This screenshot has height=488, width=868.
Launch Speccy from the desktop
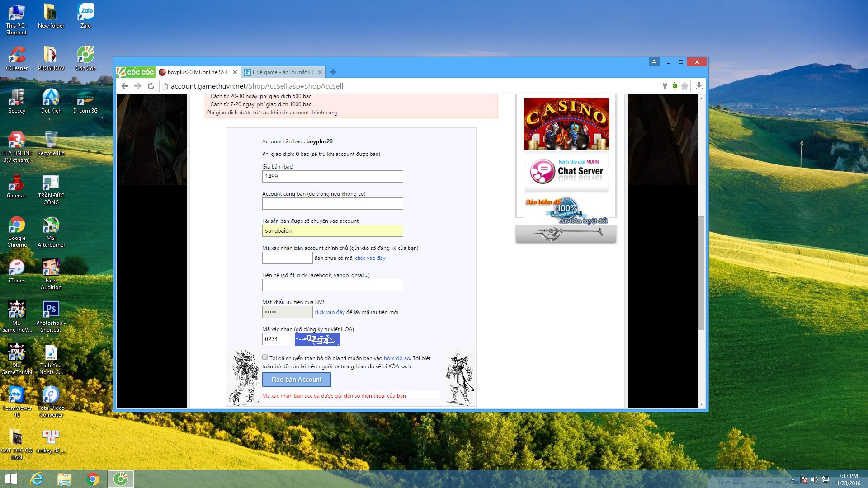17,101
